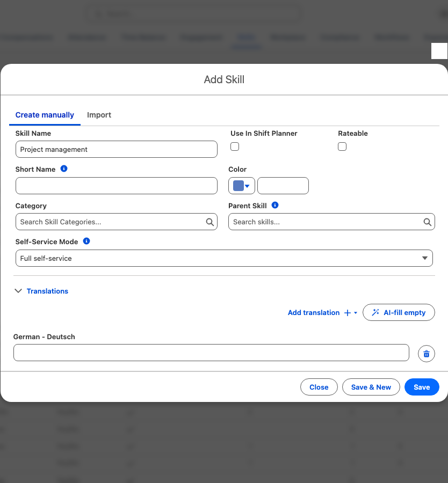Open the Self-Service Mode dropdown
Image resolution: width=448 pixels, height=483 pixels.
click(x=224, y=258)
